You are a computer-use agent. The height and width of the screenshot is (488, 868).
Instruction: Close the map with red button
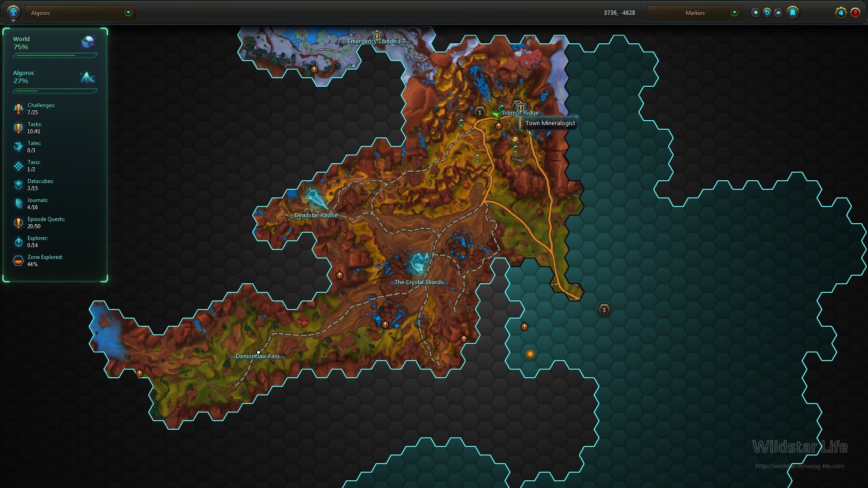coord(855,13)
